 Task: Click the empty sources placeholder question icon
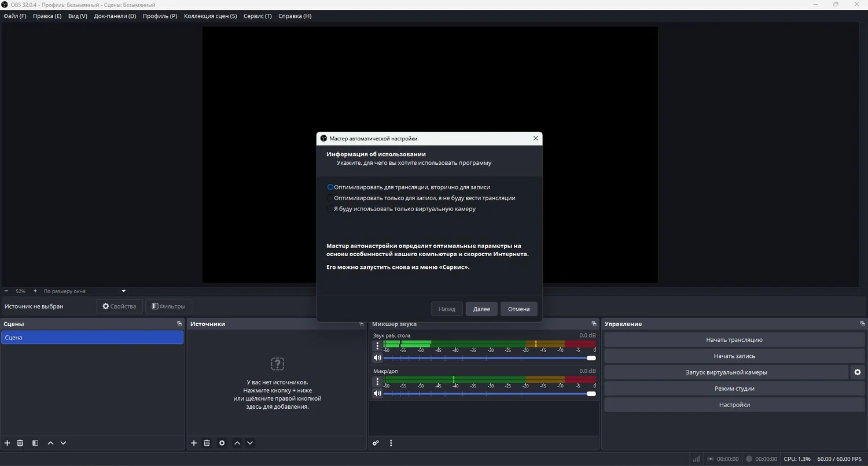(x=277, y=364)
